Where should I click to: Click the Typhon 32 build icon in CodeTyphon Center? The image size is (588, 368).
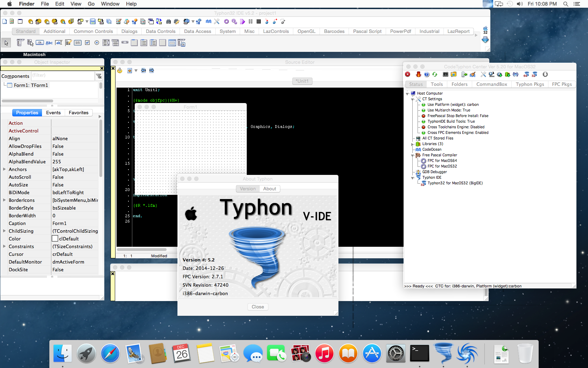[x=534, y=74]
